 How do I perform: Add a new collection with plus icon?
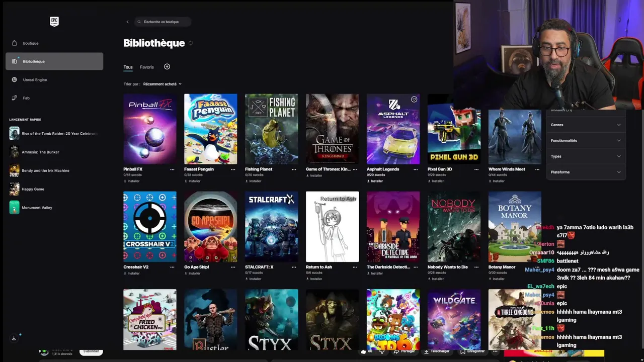coord(167,67)
